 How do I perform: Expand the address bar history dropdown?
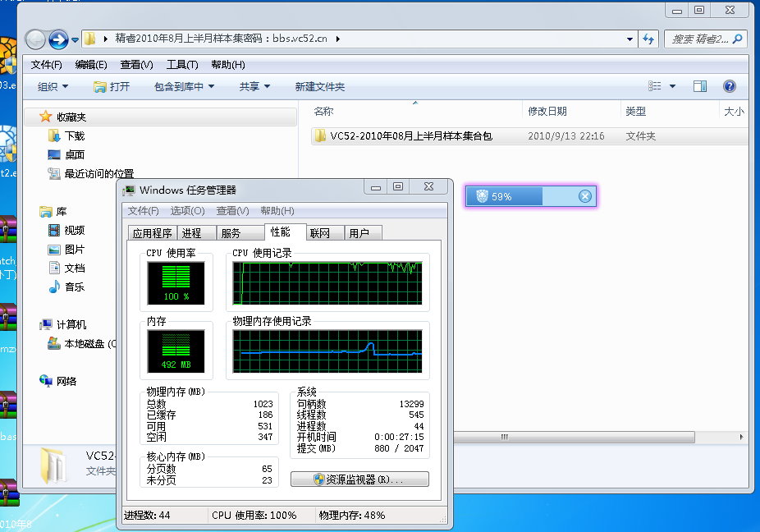(630, 39)
